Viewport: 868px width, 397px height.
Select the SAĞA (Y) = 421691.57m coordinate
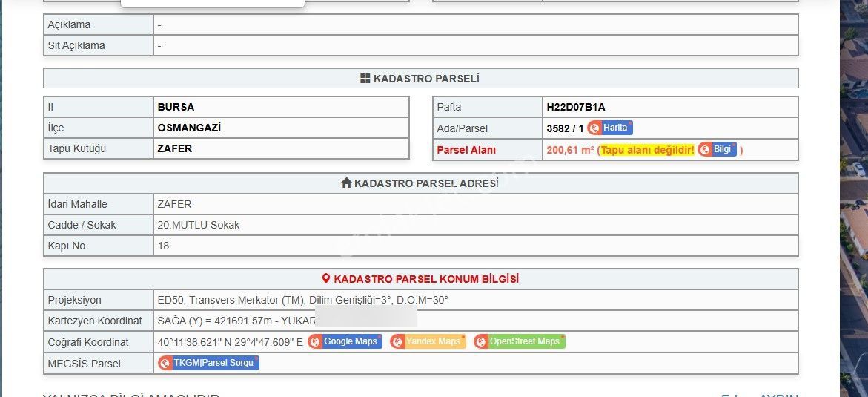click(217, 321)
